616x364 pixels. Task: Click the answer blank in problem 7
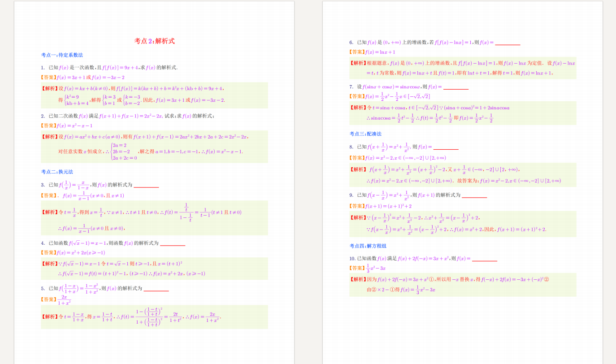[x=455, y=88]
